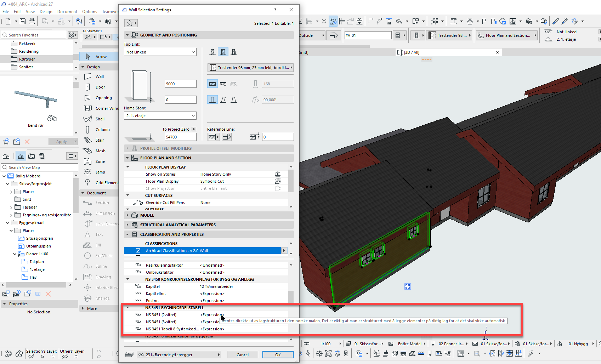601x364 pixels.
Task: Open the Top Link dropdown
Action: point(160,52)
